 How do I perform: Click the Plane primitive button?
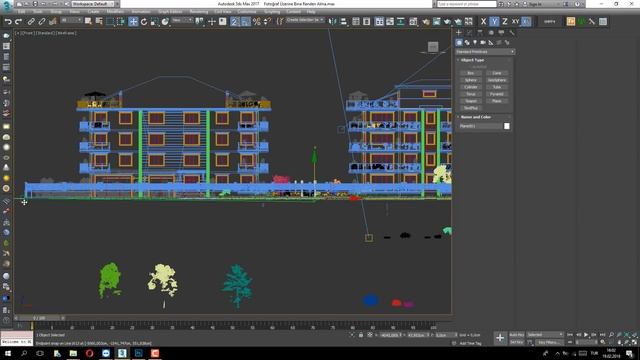point(497,101)
